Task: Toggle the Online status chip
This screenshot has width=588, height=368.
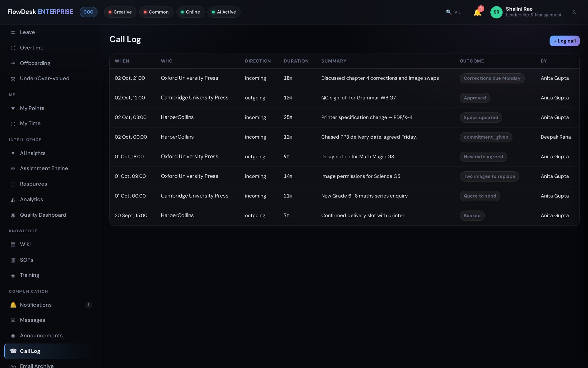Action: click(190, 12)
